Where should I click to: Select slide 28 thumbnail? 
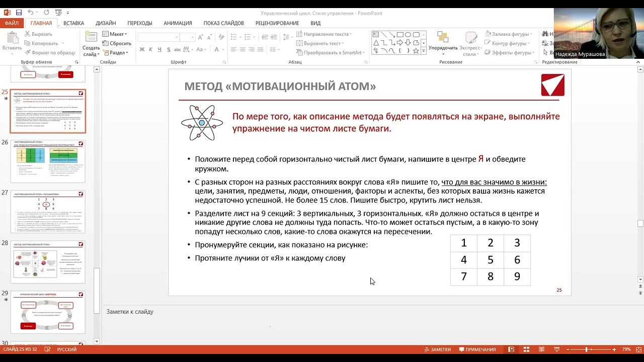48,261
